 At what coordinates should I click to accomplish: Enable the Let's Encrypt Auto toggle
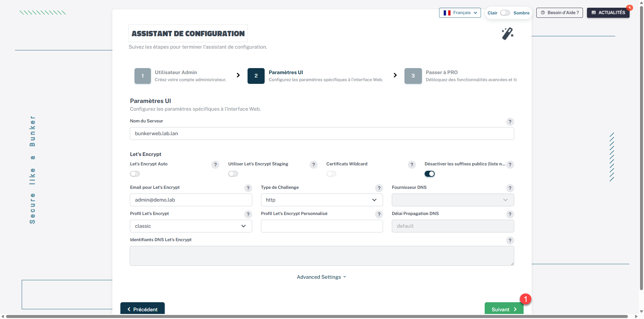click(x=135, y=174)
